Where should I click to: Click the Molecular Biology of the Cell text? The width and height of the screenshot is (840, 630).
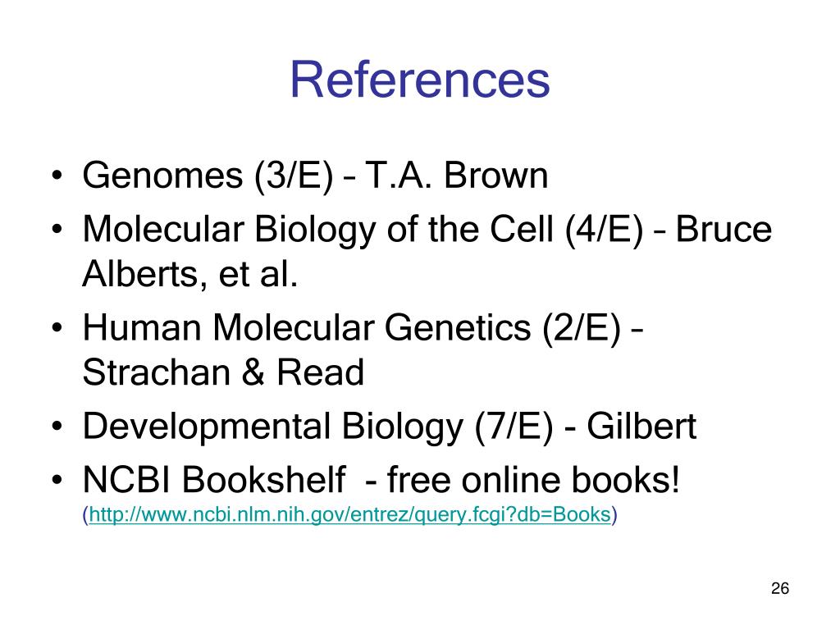[x=318, y=230]
